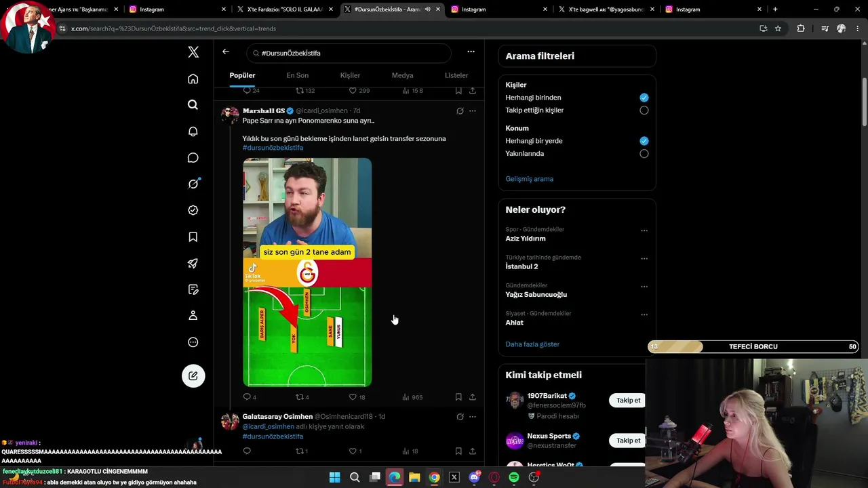Open Messages via speech bubble icon
Image resolution: width=868 pixels, height=488 pixels.
(x=193, y=158)
